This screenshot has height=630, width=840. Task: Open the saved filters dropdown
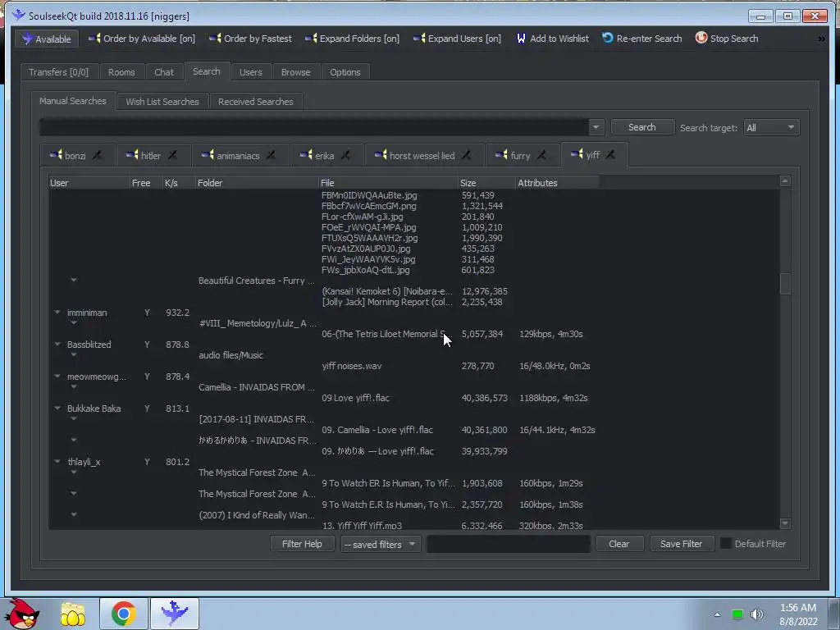[381, 545]
